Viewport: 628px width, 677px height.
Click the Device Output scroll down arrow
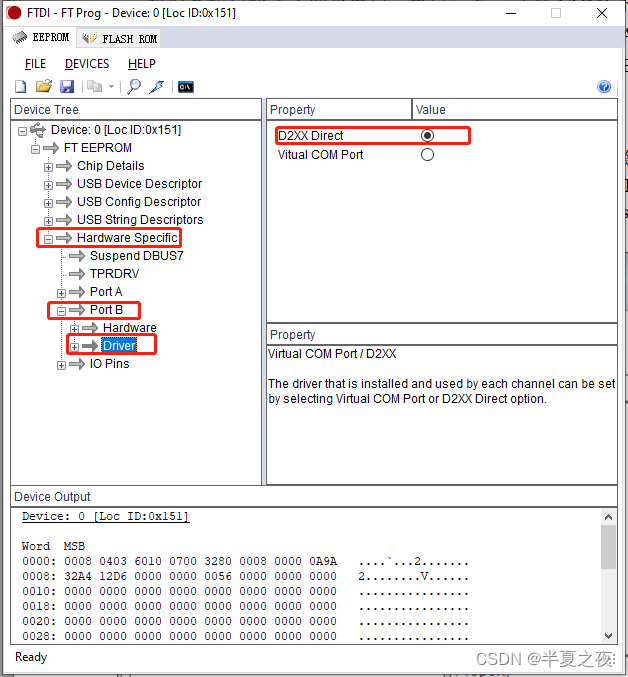click(609, 636)
